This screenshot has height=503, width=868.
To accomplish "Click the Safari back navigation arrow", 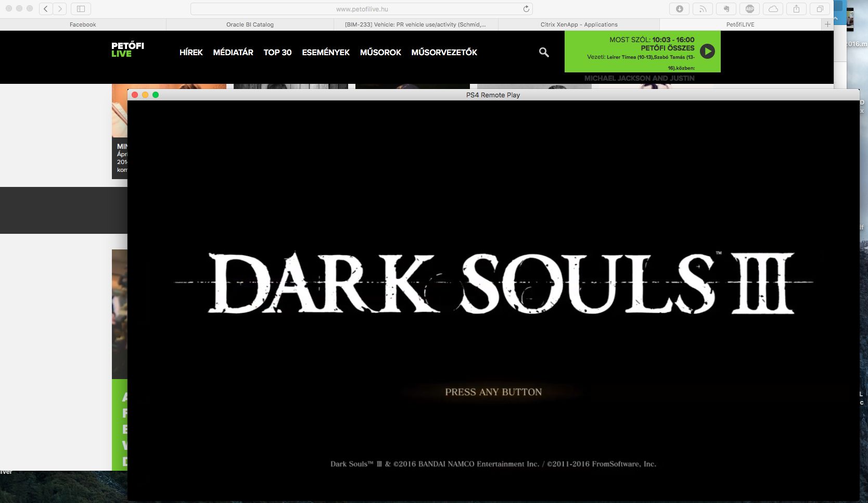I will [x=46, y=9].
